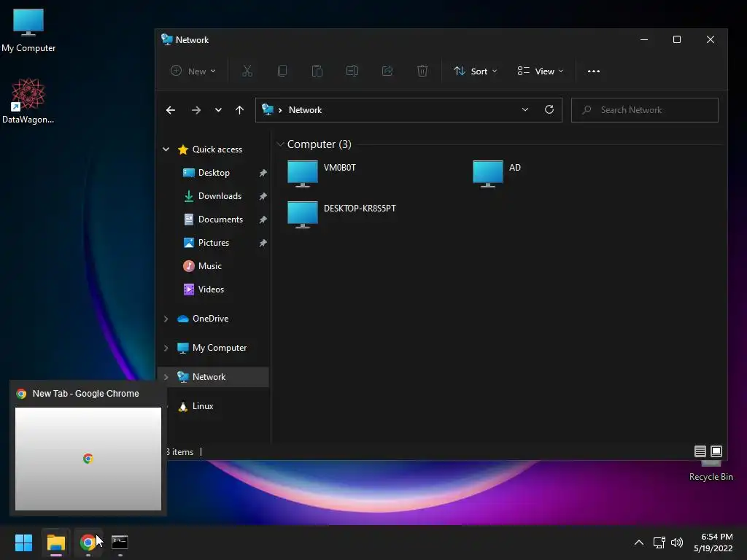
Task: Open the New dropdown menu
Action: 193,71
